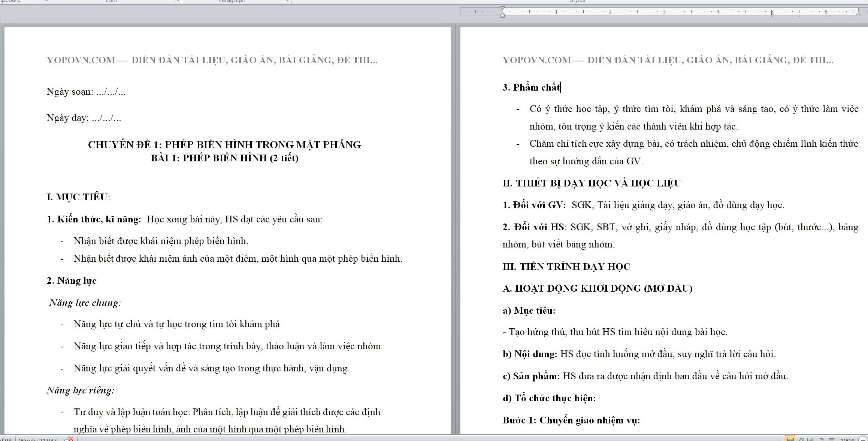
Task: Click the 100% zoom level indicator
Action: (848, 440)
